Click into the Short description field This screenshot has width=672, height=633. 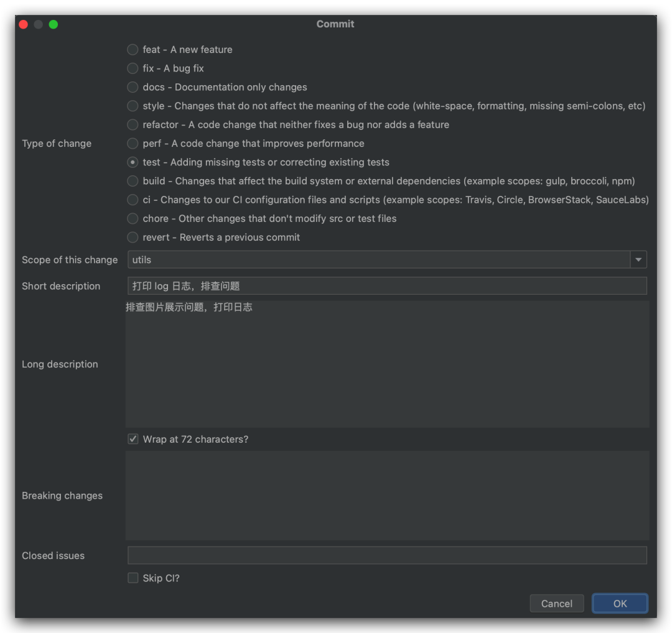[x=386, y=285]
